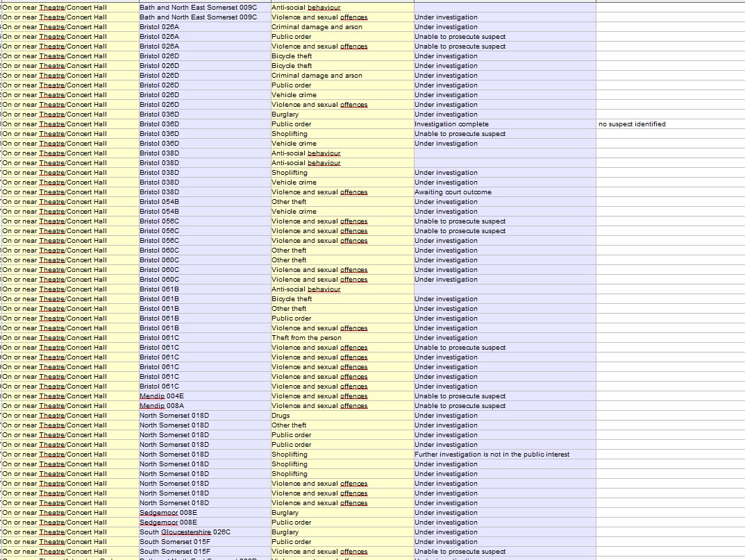Click Shoplifting in the Bristol 038D row

coord(290,173)
